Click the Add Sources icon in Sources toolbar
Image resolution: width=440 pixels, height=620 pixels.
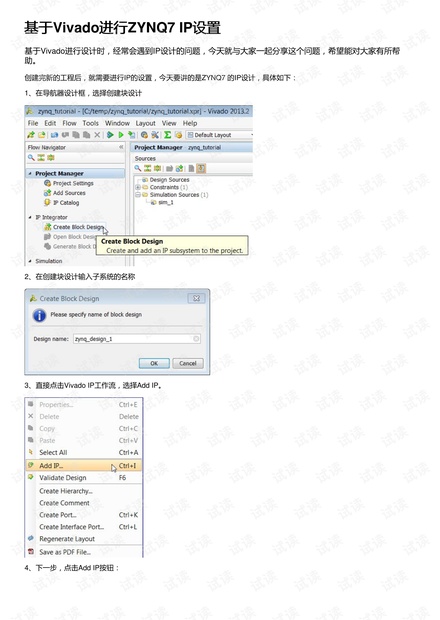click(179, 168)
